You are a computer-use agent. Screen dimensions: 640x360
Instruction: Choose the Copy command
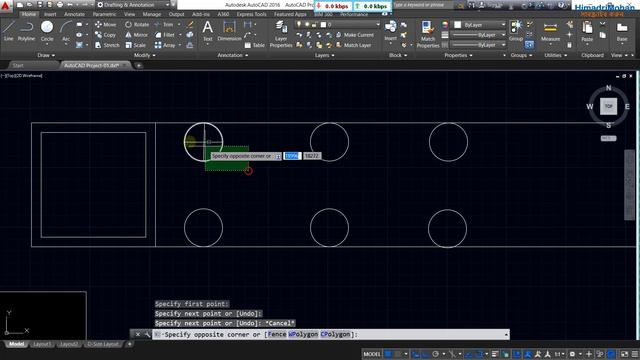(105, 35)
